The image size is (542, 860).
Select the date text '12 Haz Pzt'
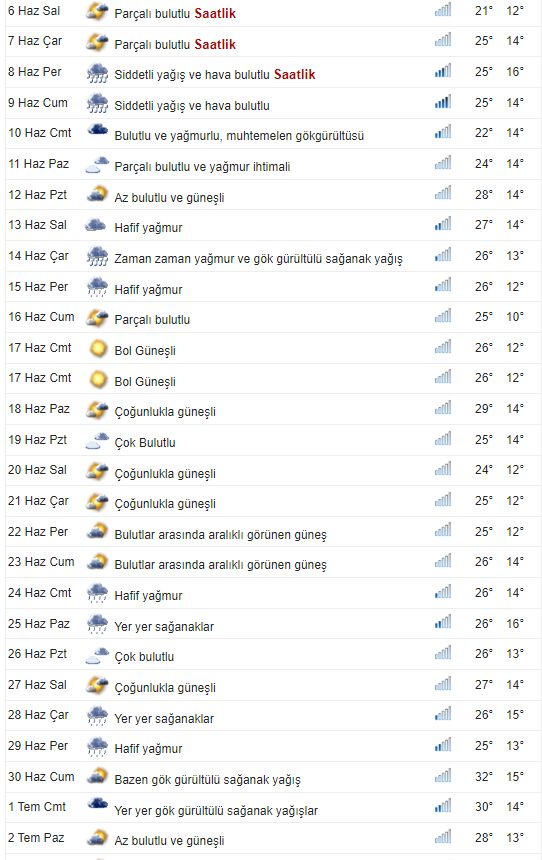click(x=37, y=195)
